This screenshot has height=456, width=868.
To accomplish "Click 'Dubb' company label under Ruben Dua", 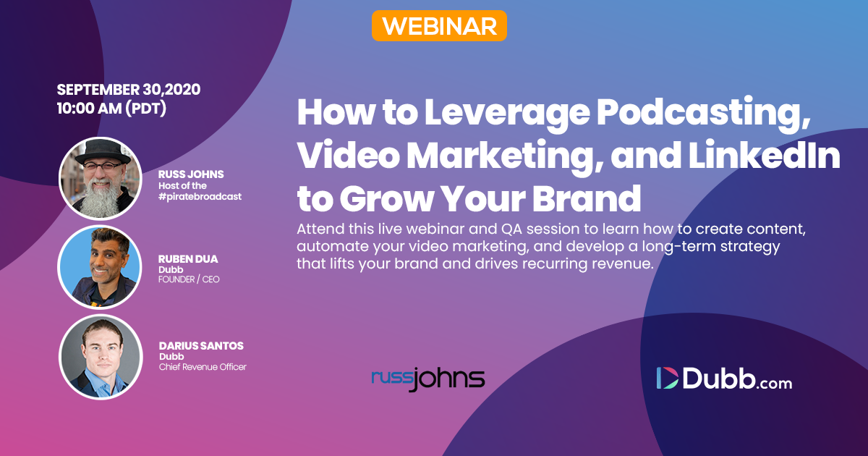I will click(170, 269).
